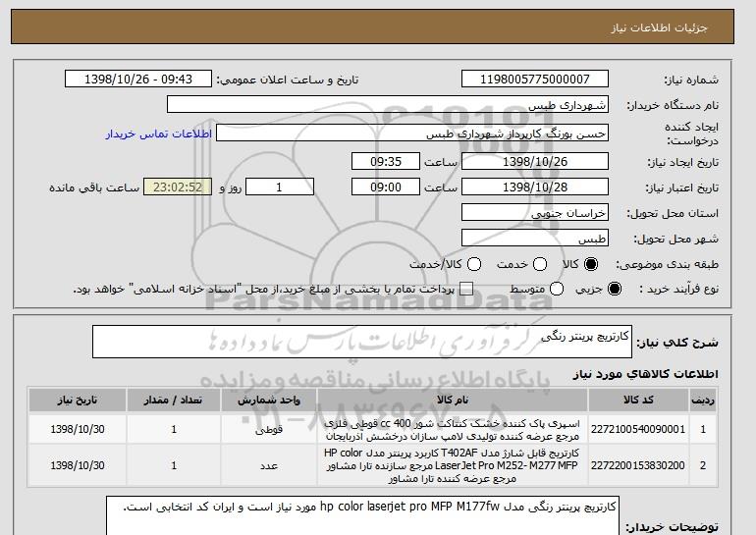Screen dimensions: 756x535
Task: Click the need date 1398/10/30 in row 1
Action: pyautogui.click(x=78, y=429)
